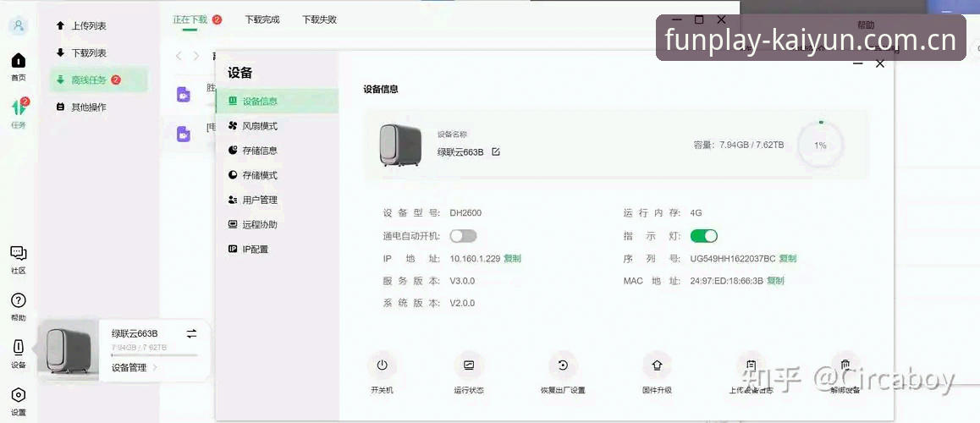Click the NAS device image thumbnail

click(x=400, y=145)
